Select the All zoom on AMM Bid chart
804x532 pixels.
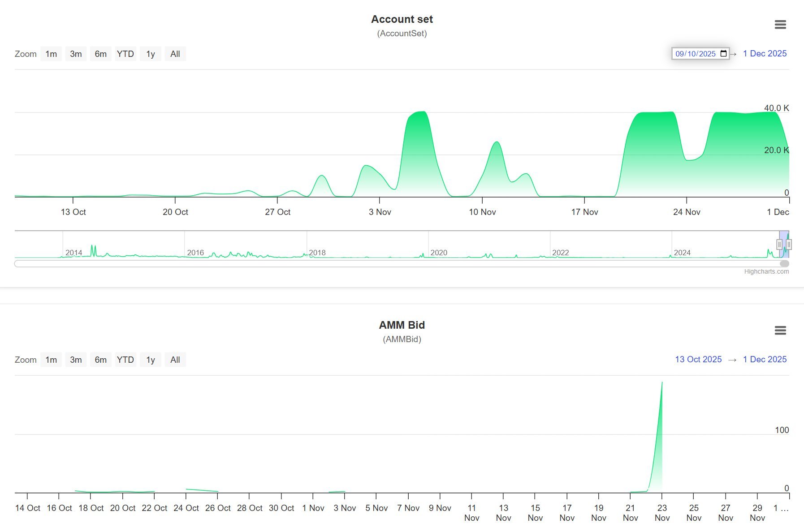click(x=175, y=360)
